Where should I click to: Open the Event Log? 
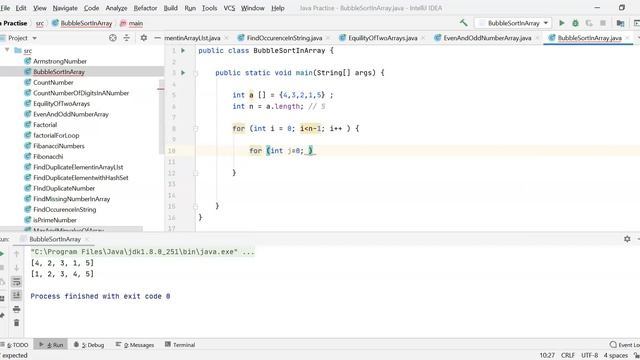624,345
